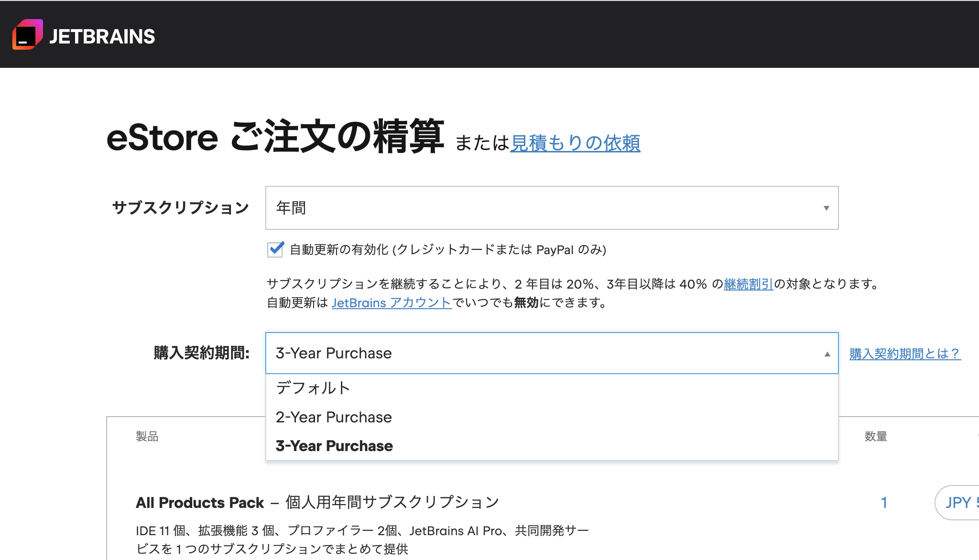Viewport: 979px width, 560px height.
Task: Click the 数量 column header
Action: click(x=876, y=436)
